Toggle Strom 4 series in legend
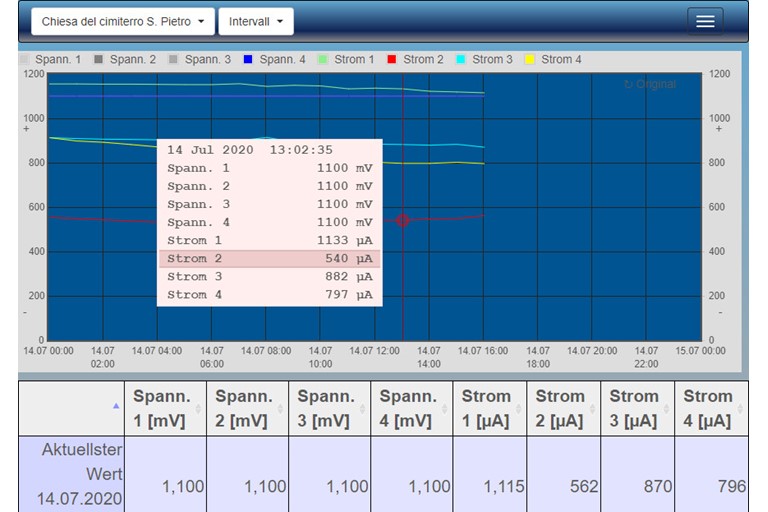Screen dimensions: 768x512 tap(553, 59)
